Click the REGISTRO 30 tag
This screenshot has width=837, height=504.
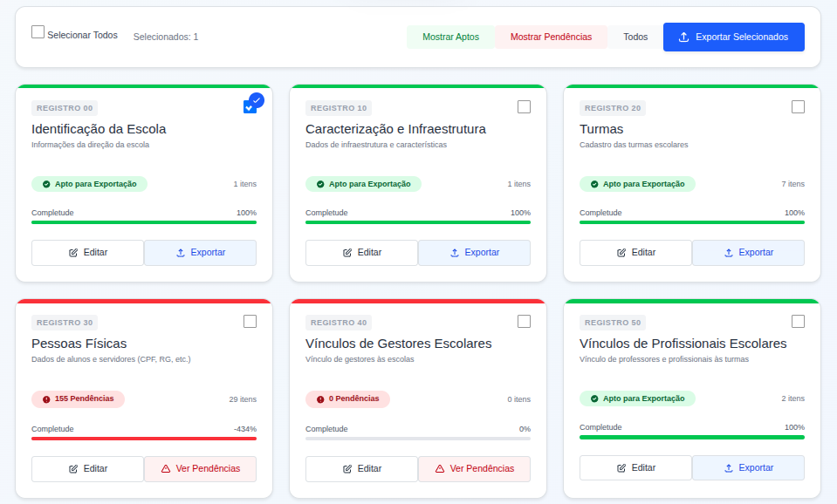[65, 323]
